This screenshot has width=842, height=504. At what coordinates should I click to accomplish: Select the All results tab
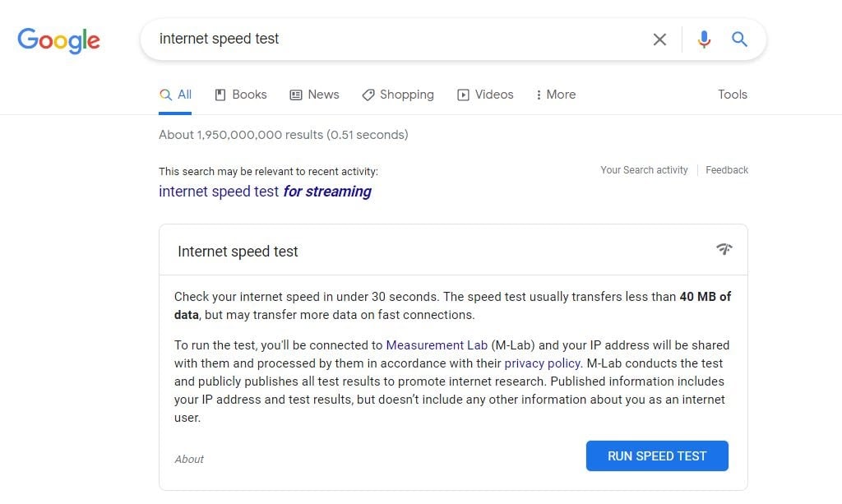pos(176,95)
